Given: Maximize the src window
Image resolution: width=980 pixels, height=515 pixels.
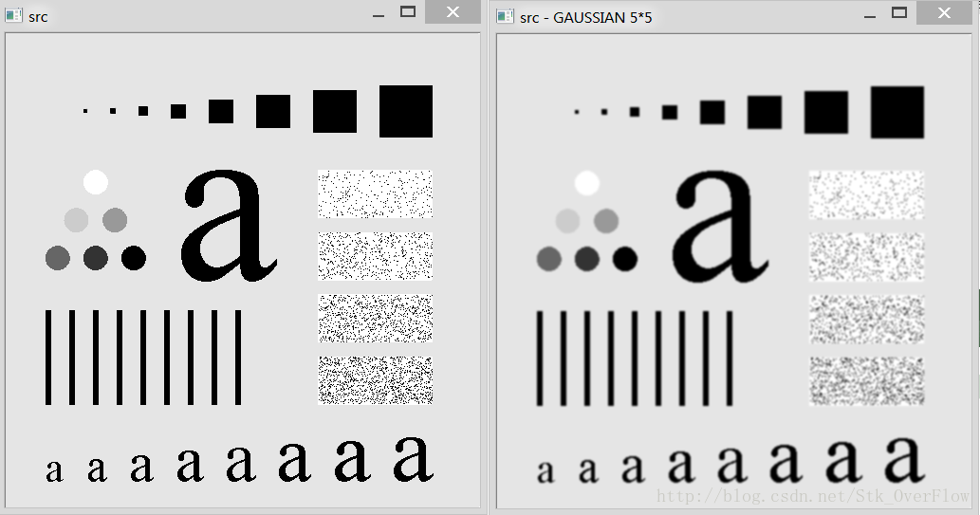Looking at the screenshot, I should point(408,12).
